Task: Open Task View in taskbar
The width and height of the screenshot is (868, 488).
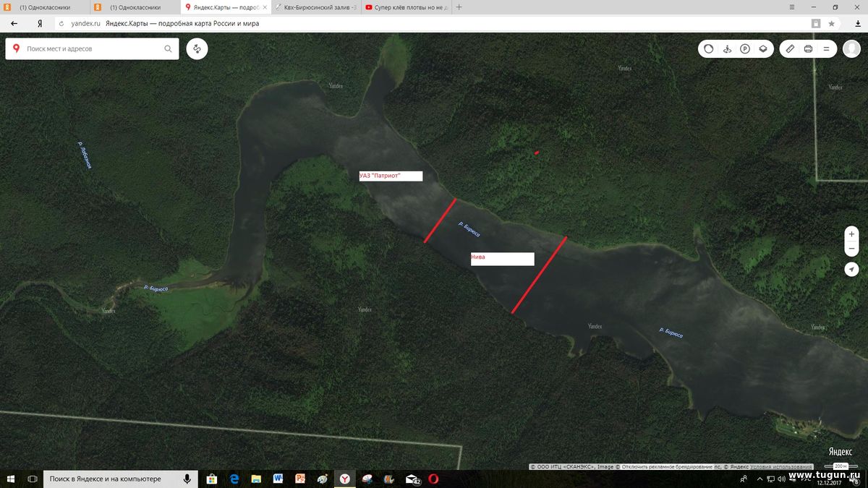Action: (32, 479)
